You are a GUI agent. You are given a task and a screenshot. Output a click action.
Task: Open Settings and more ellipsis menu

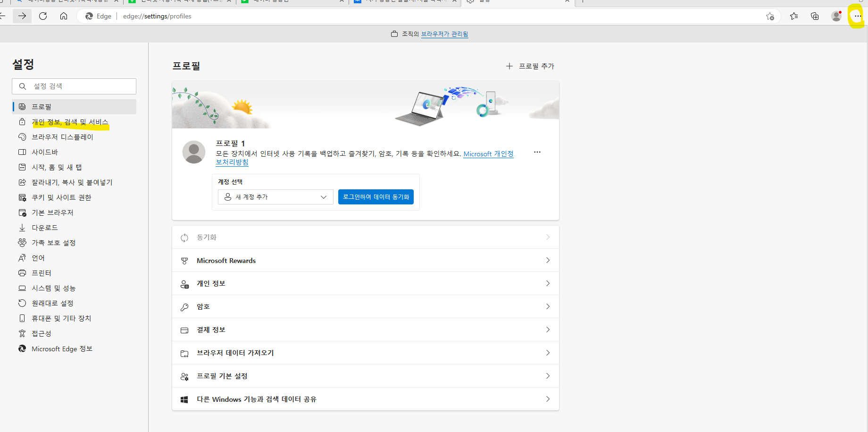(857, 16)
